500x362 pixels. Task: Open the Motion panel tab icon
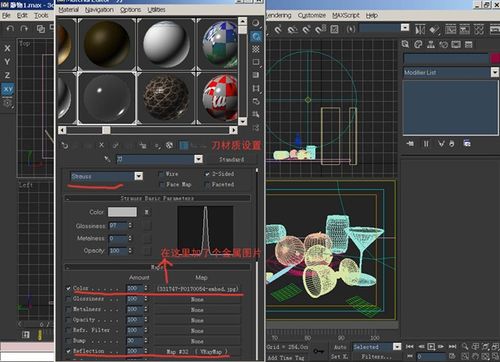point(443,44)
